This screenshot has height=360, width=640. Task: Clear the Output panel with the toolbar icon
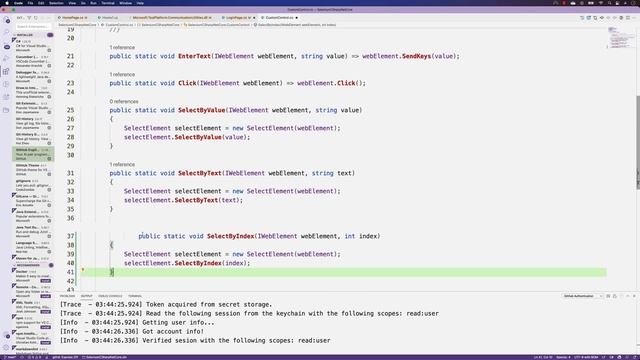pos(608,296)
